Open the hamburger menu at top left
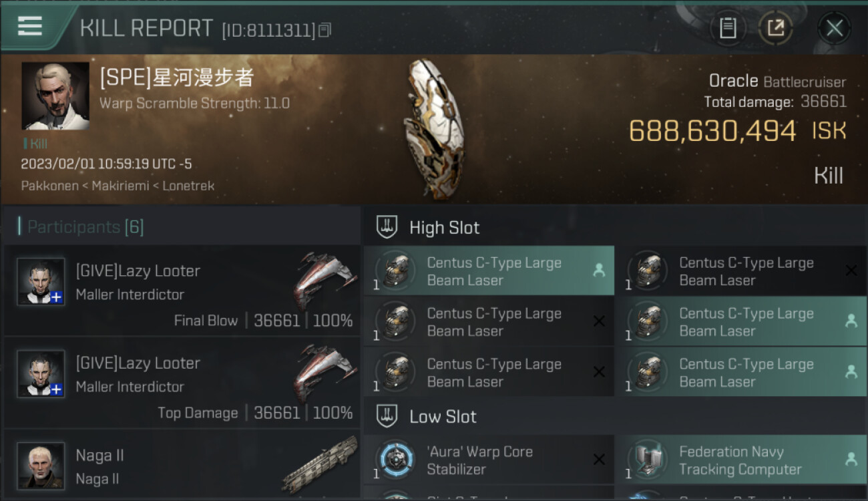This screenshot has height=501, width=868. click(x=30, y=27)
